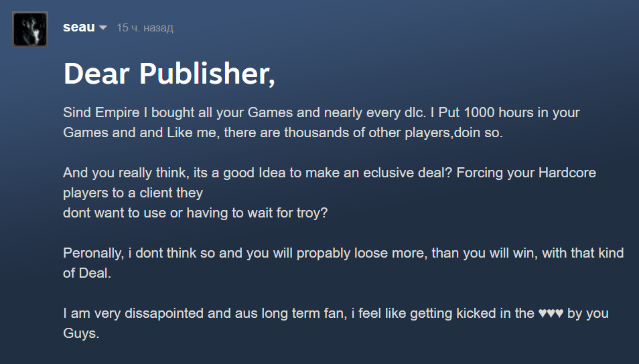Click the line starting 'And you really think'

[330, 173]
